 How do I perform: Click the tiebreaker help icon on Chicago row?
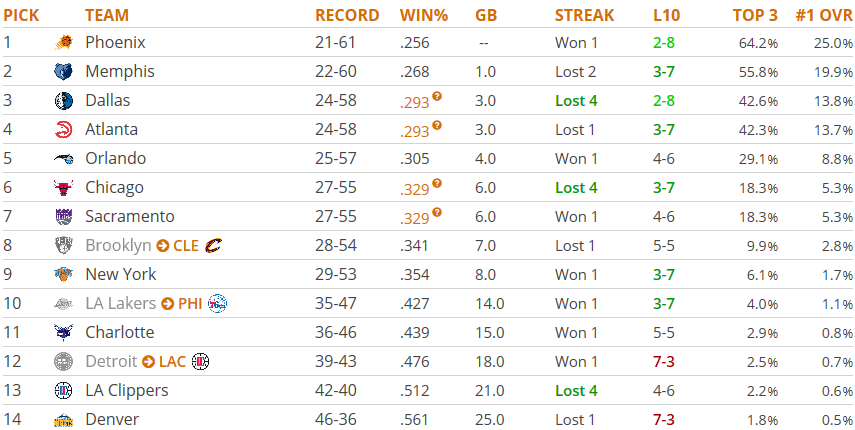[437, 184]
